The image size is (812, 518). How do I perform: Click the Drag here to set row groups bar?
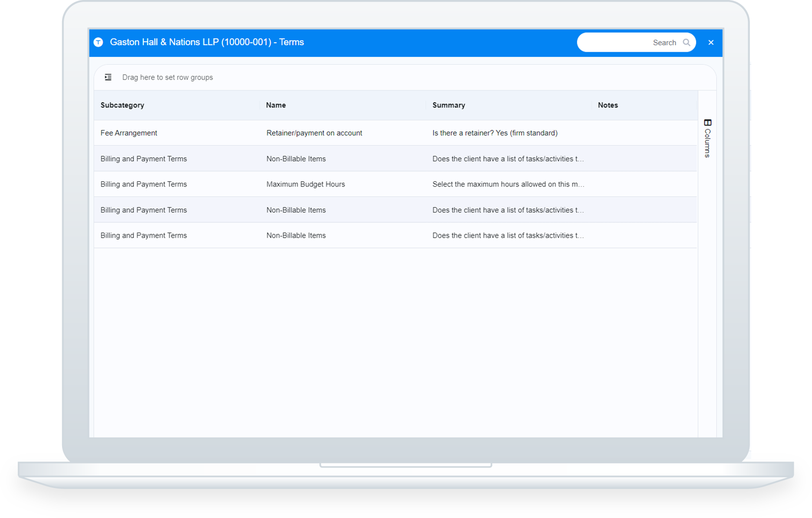pos(168,77)
